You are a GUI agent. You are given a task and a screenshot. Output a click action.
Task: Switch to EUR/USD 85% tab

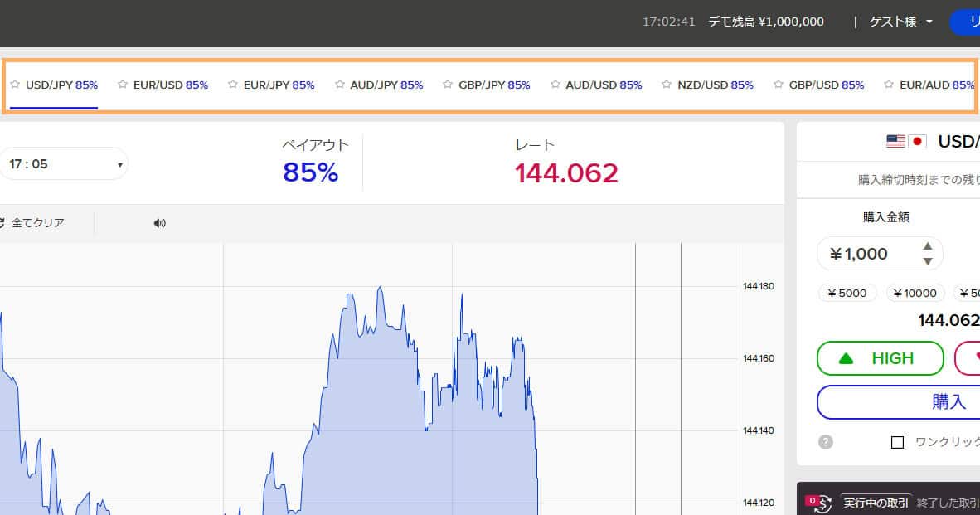click(170, 85)
